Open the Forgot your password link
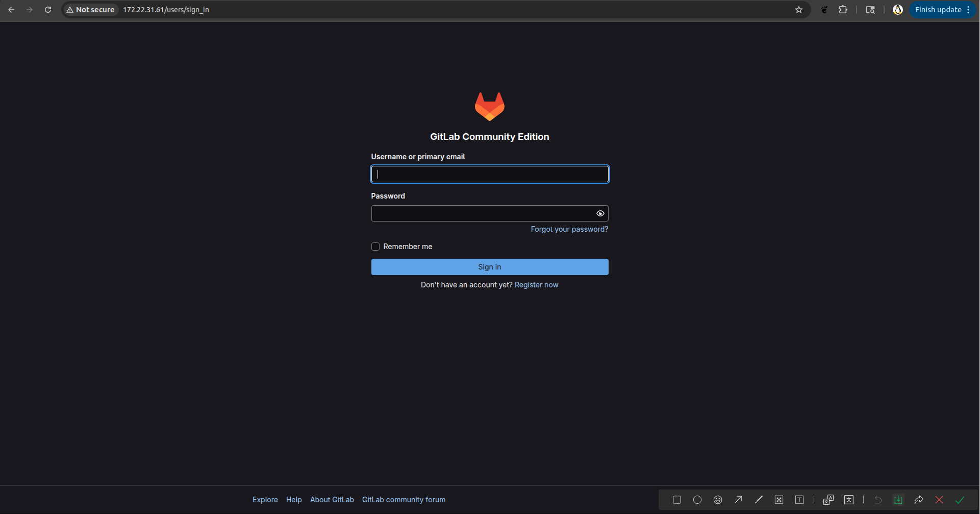Screen dimensions: 980x514 point(569,229)
